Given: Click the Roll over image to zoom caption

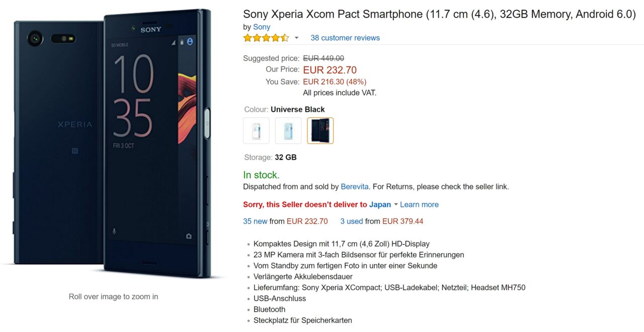Looking at the screenshot, I should [113, 297].
